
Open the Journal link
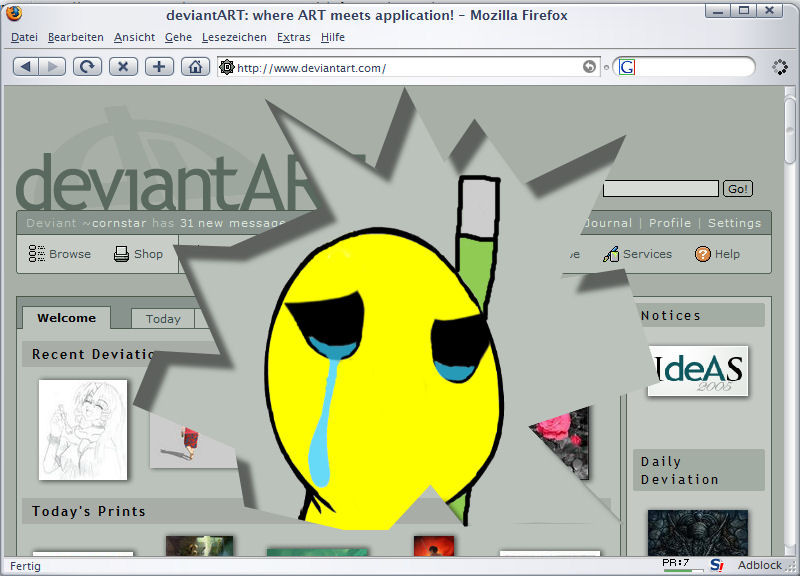click(608, 223)
